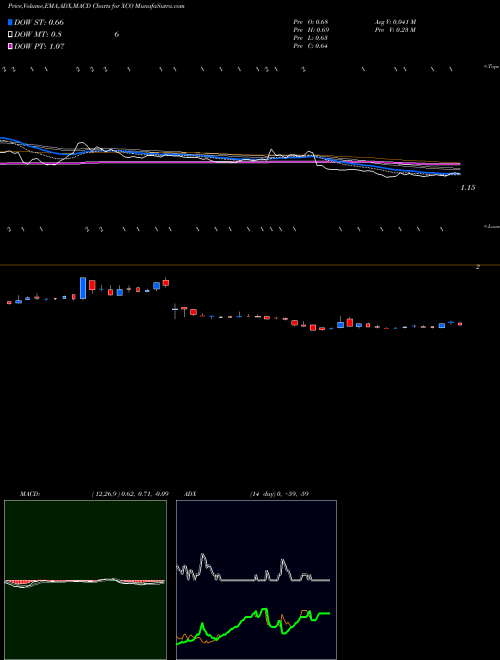Click the chart title for XCO MunafaSutra.com
This screenshot has height=660, width=500.
click(96, 6)
